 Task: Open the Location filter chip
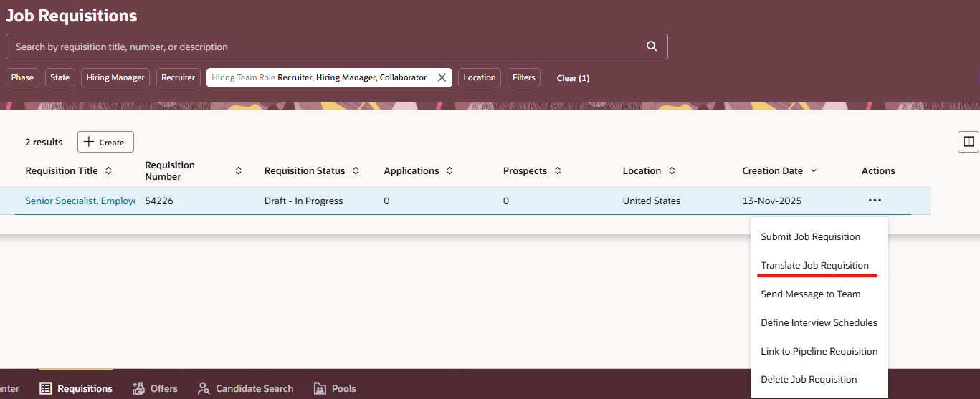480,77
